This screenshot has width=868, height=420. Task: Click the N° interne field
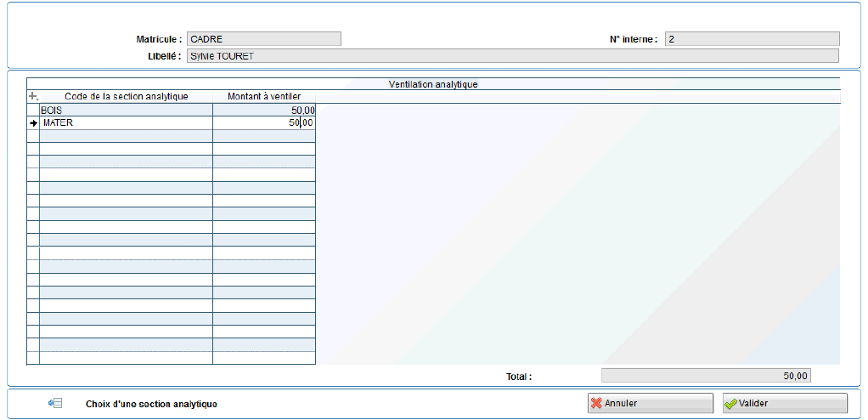752,39
